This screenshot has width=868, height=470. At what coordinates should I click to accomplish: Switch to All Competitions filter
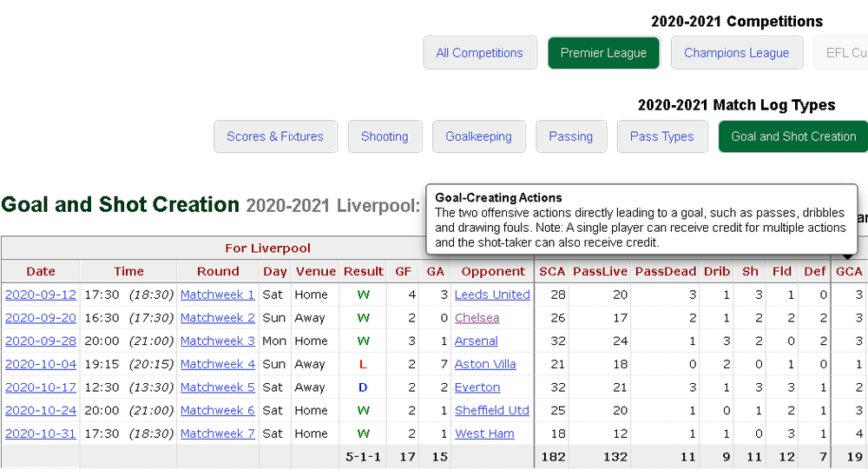point(480,53)
